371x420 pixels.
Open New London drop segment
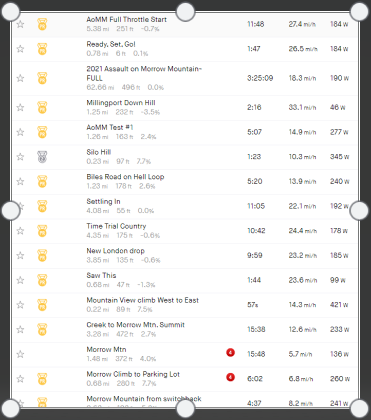[x=115, y=251]
